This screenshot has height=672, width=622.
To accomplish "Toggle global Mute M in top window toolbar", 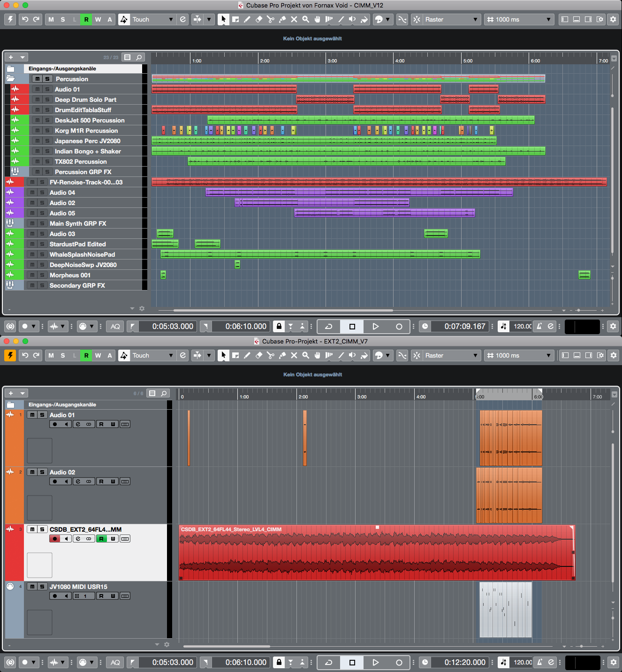I will pos(51,19).
